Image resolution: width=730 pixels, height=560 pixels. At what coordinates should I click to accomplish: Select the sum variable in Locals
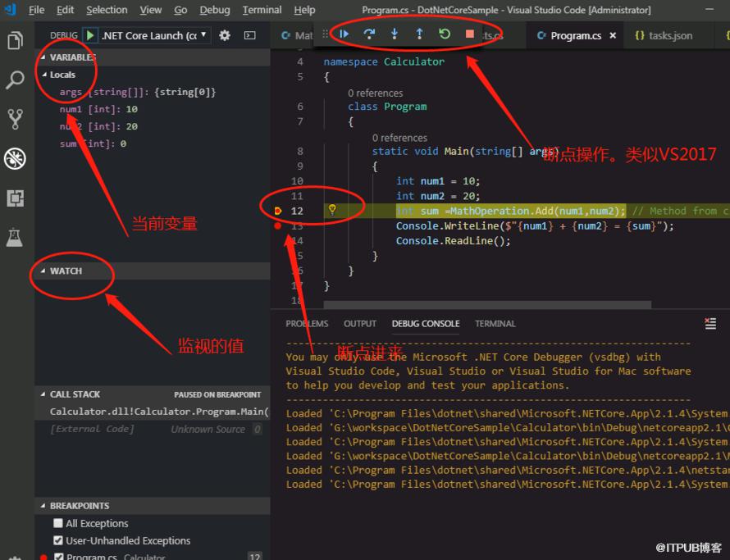click(x=153, y=143)
